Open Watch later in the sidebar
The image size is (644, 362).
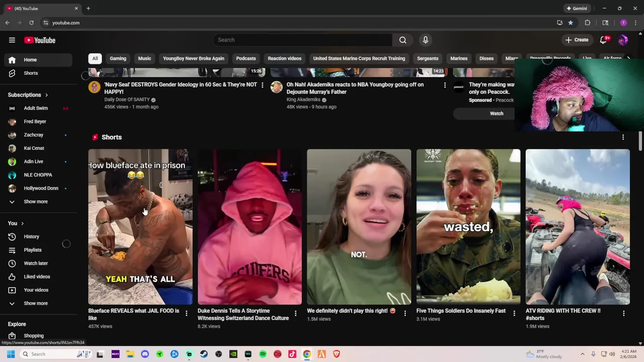[38, 263]
